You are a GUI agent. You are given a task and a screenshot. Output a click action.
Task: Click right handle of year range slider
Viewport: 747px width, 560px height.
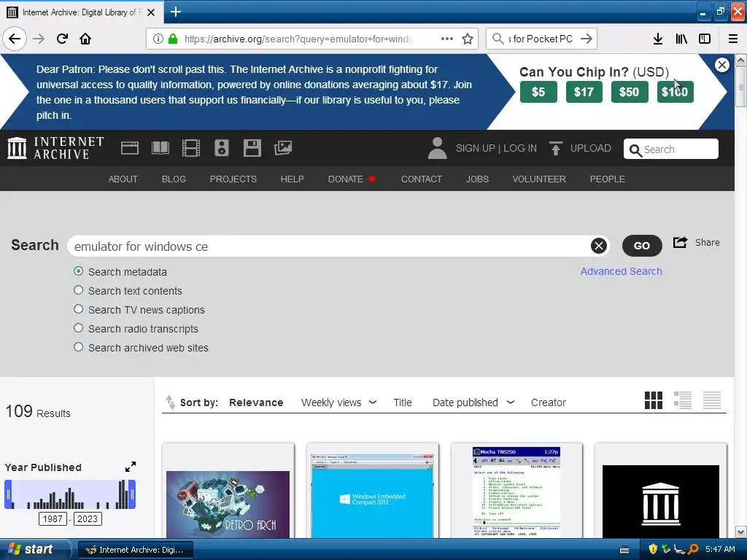pos(133,494)
